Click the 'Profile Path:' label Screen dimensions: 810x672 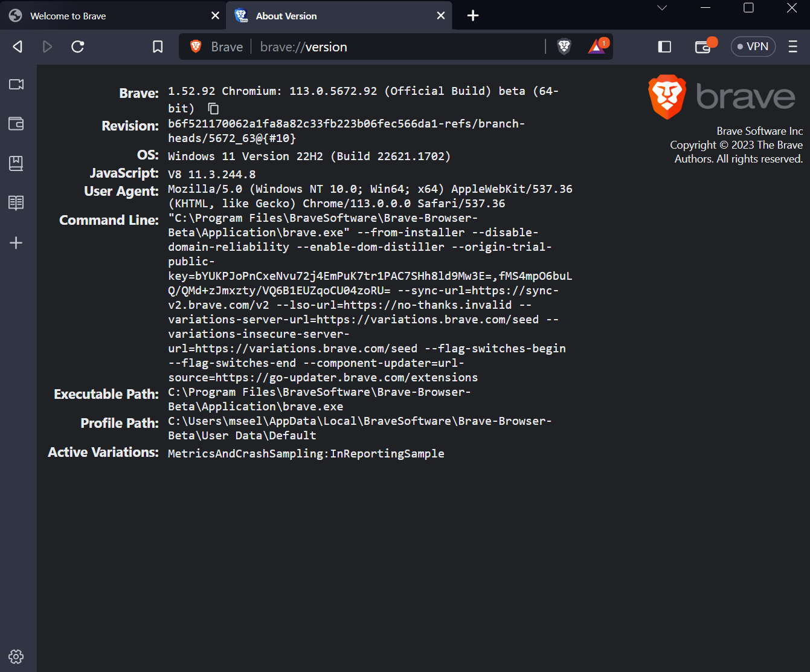click(120, 423)
